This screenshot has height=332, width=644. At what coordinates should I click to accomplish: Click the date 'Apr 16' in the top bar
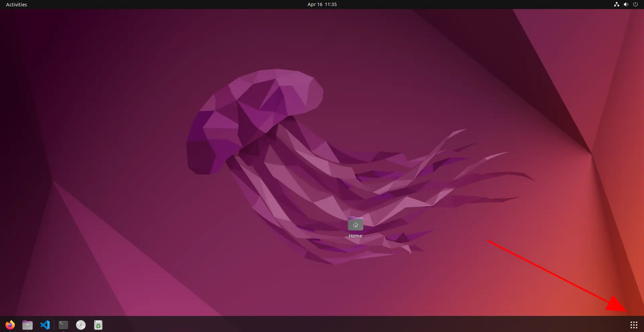[315, 4]
